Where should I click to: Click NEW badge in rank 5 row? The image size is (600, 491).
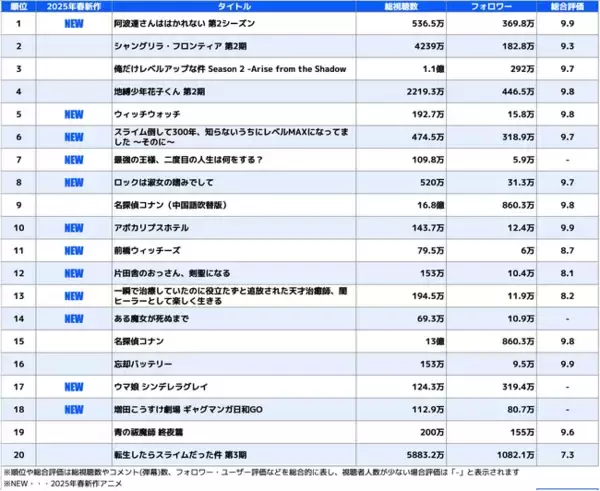(x=74, y=114)
